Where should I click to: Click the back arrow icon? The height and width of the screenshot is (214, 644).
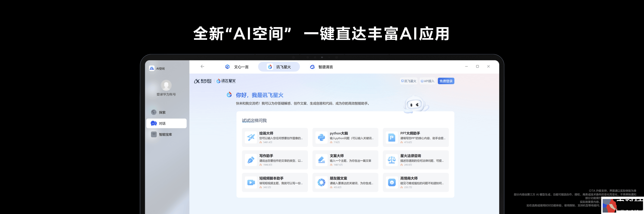tap(202, 67)
